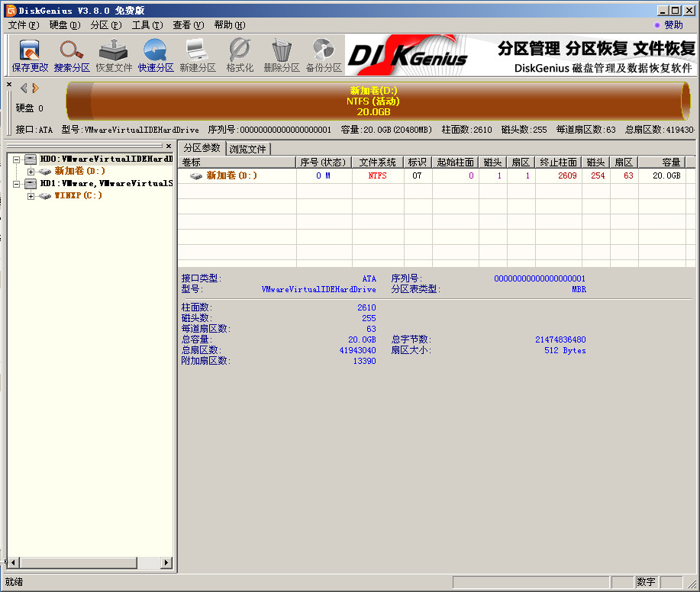Screen dimensions: 700x592
Task: Collapse the HD0 tree node
Action: (x=17, y=159)
